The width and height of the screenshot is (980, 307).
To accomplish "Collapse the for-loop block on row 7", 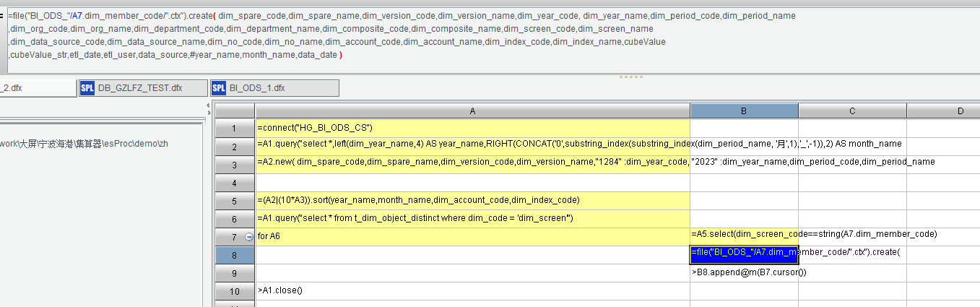I will [249, 236].
